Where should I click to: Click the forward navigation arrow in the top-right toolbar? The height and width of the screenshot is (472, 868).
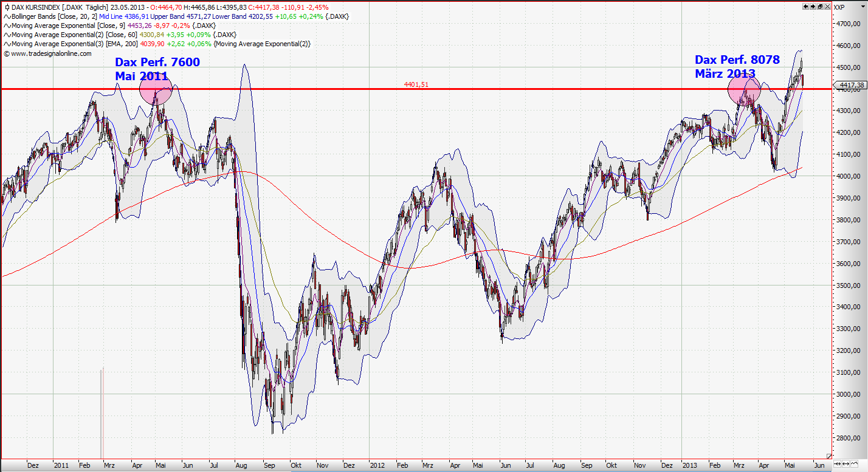tap(813, 5)
